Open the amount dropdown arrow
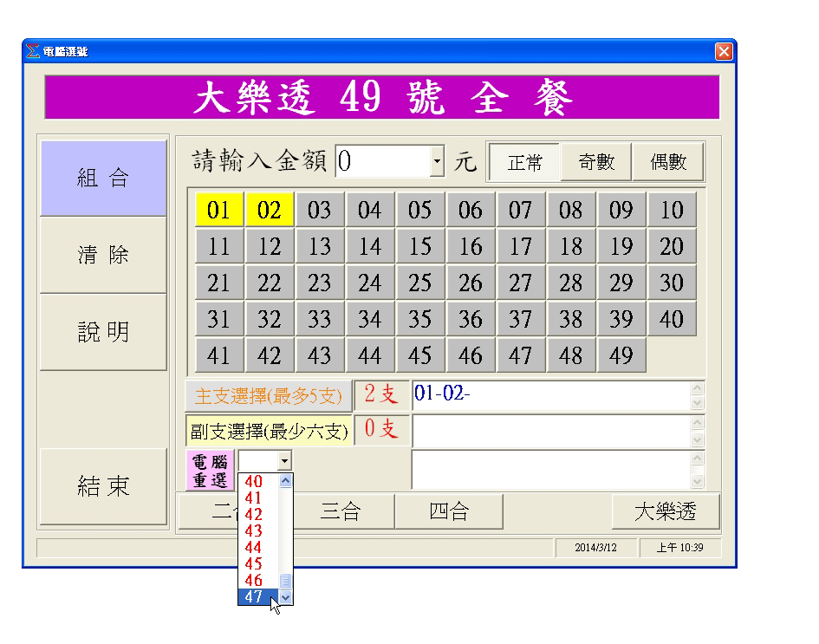819x644 pixels. 437,161
